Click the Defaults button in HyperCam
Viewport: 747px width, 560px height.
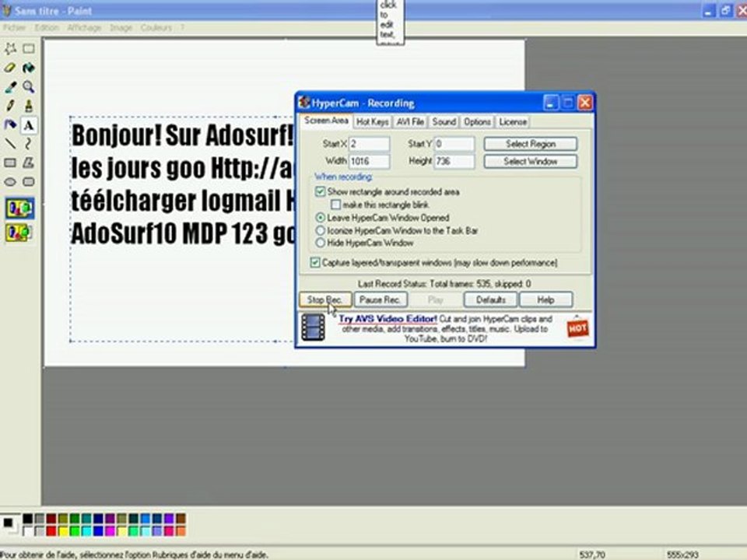(x=491, y=299)
